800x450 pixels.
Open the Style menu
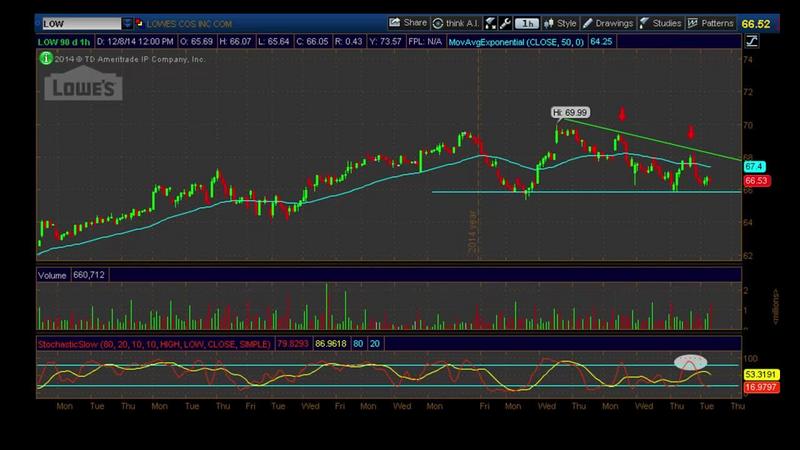coord(560,23)
